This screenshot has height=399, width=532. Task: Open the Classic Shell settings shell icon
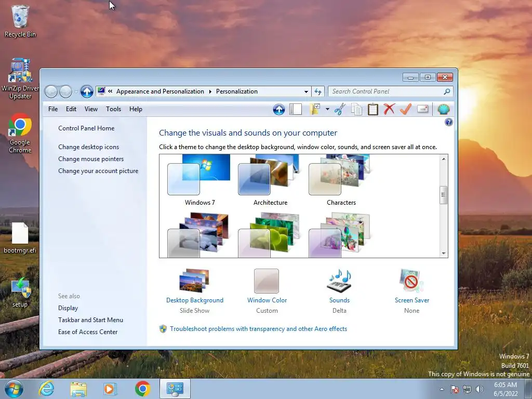(x=444, y=109)
